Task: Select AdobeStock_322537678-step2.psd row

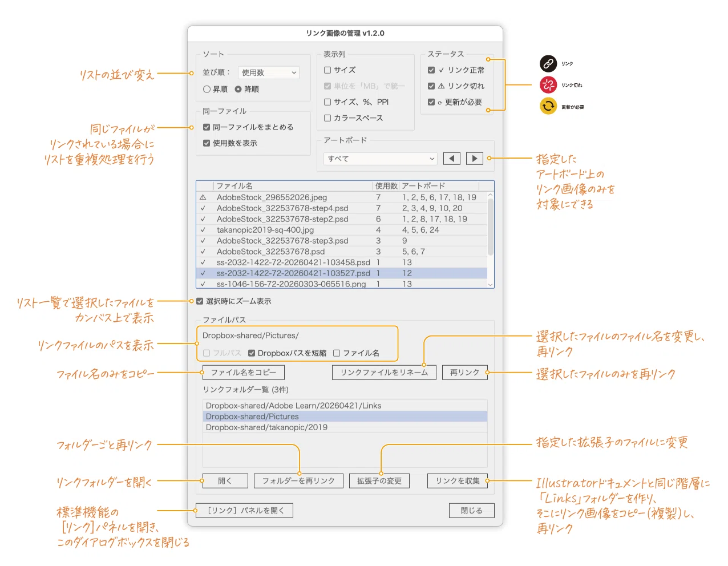Action: coord(342,219)
